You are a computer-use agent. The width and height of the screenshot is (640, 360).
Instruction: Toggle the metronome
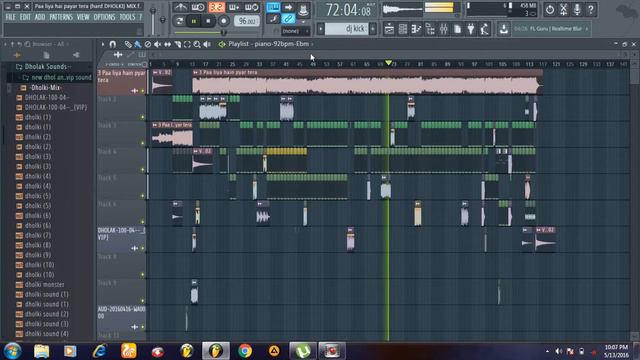pos(180,7)
